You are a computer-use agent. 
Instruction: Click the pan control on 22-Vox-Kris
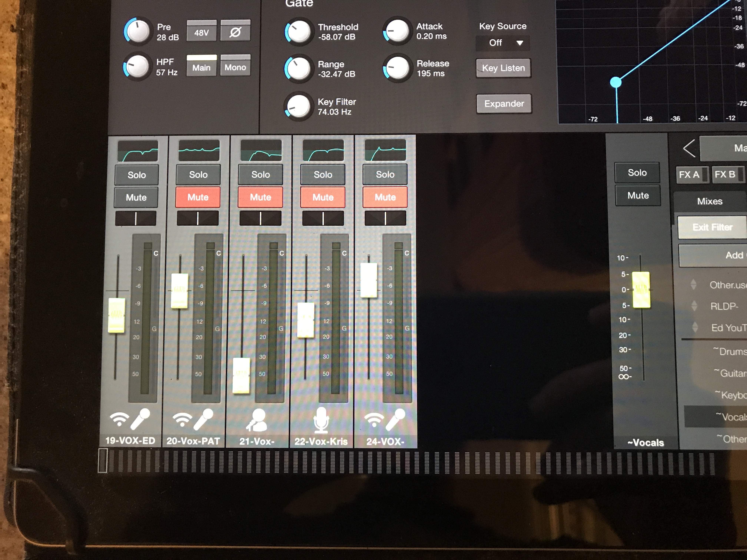coord(323,218)
